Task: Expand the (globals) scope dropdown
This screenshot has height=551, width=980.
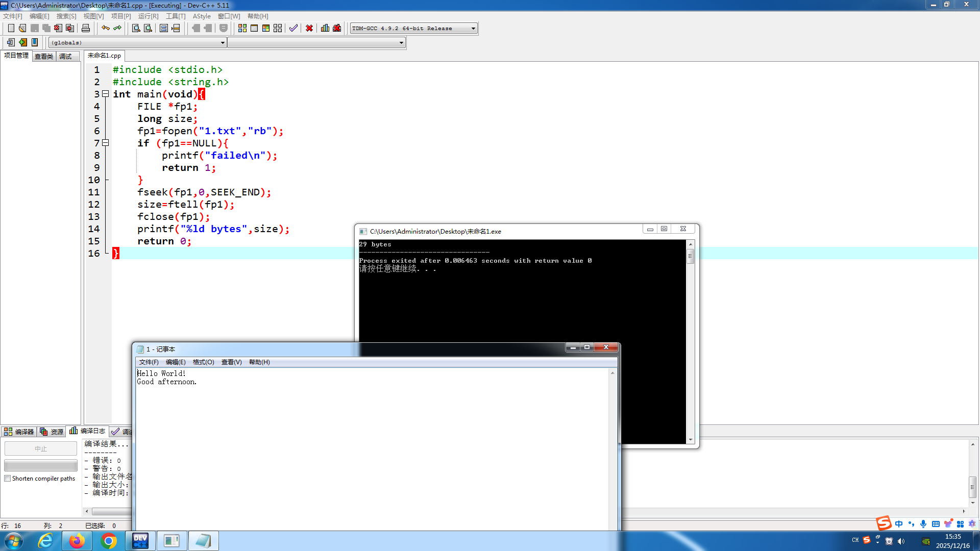Action: (223, 43)
